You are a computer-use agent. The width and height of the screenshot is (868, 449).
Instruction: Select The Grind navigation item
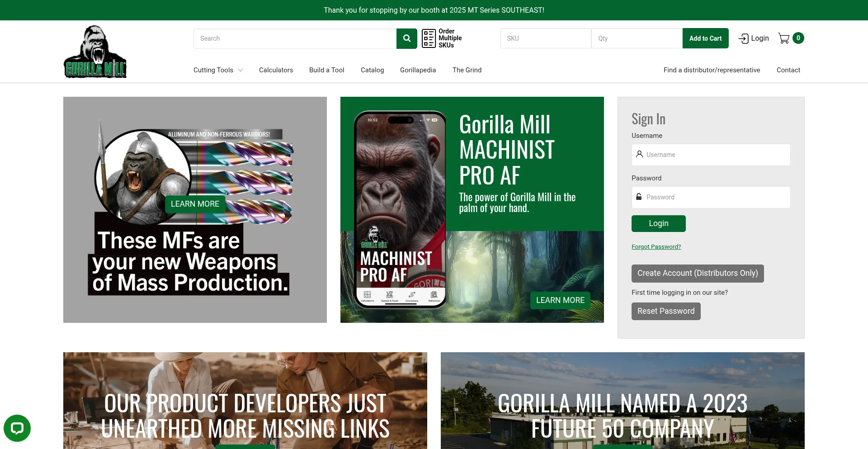point(467,70)
